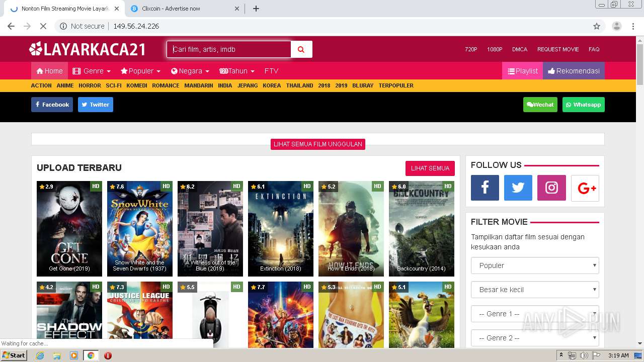Click the browser address bar URL

click(136, 26)
